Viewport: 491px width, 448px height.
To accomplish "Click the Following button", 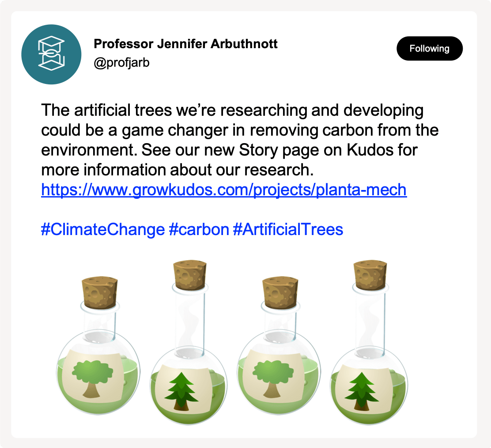I will pyautogui.click(x=429, y=49).
